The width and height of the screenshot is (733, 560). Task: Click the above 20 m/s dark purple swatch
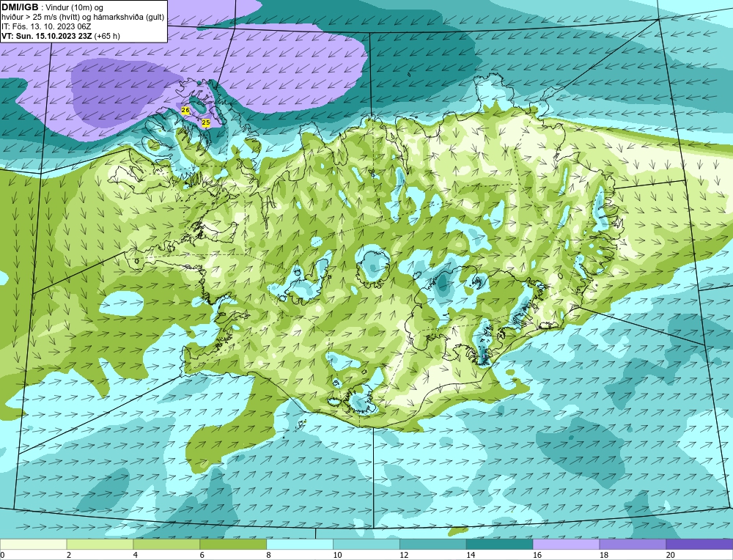point(699,544)
